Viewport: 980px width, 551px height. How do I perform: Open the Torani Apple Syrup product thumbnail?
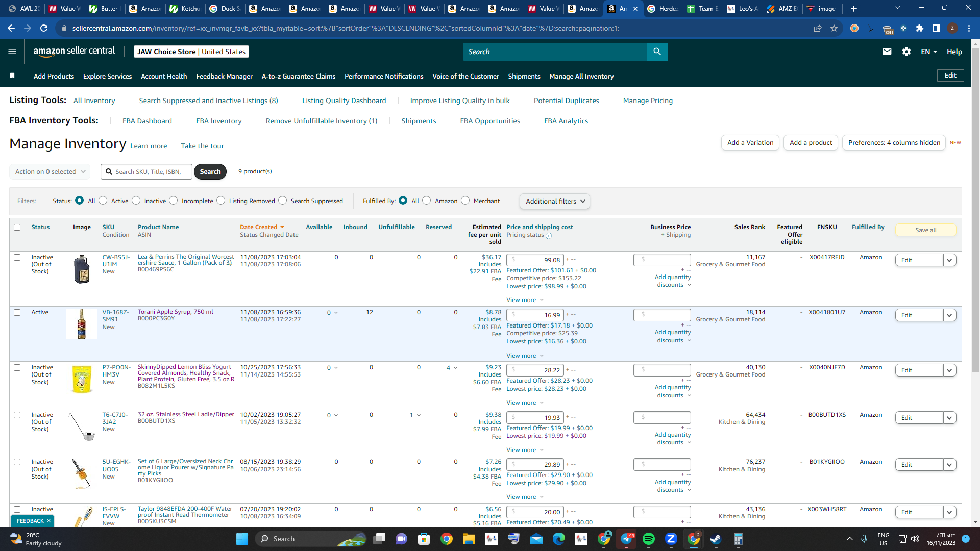pos(82,324)
